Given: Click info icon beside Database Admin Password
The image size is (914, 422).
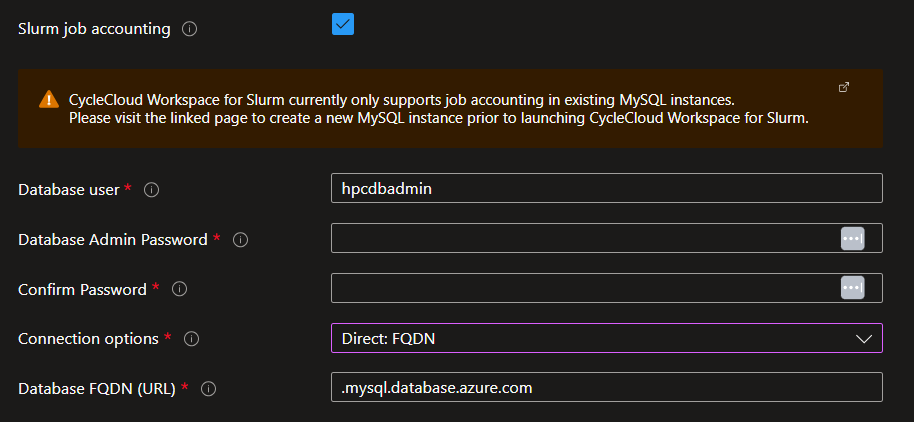Looking at the screenshot, I should 240,240.
